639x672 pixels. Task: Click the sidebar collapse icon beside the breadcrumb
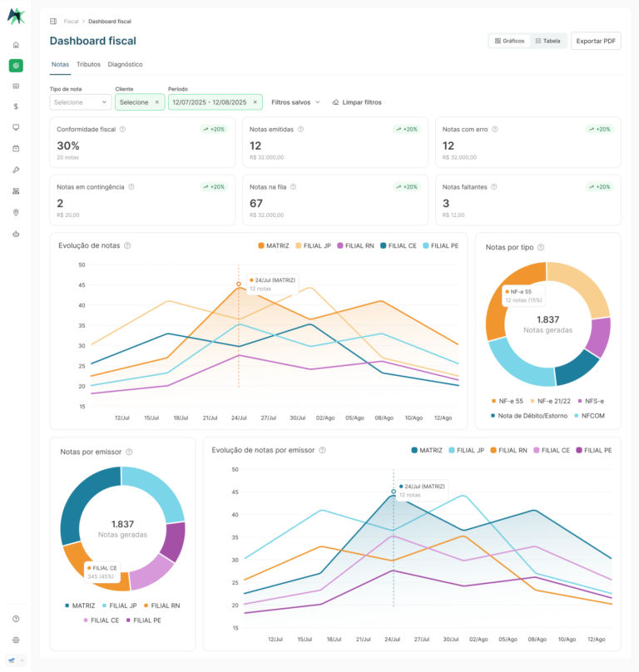click(53, 21)
